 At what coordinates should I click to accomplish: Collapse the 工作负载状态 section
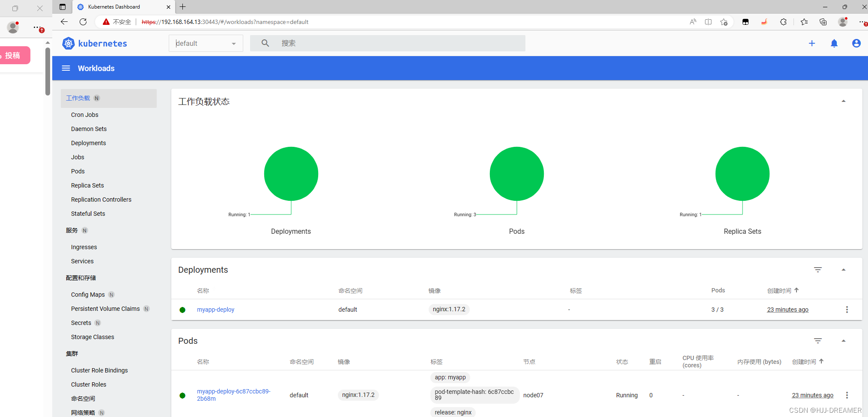(843, 101)
